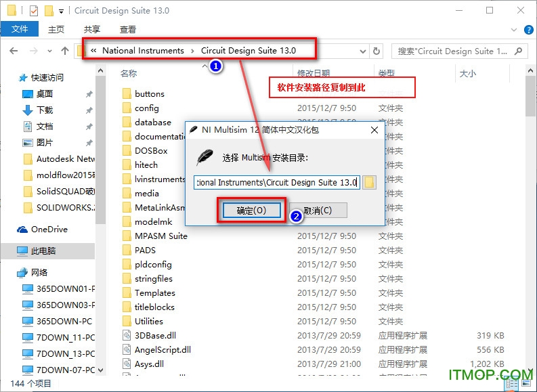
Task: Click the install path text field
Action: tap(277, 183)
